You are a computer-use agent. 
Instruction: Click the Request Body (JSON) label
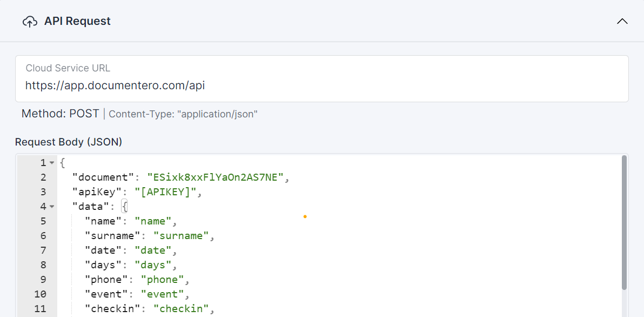[x=69, y=142]
